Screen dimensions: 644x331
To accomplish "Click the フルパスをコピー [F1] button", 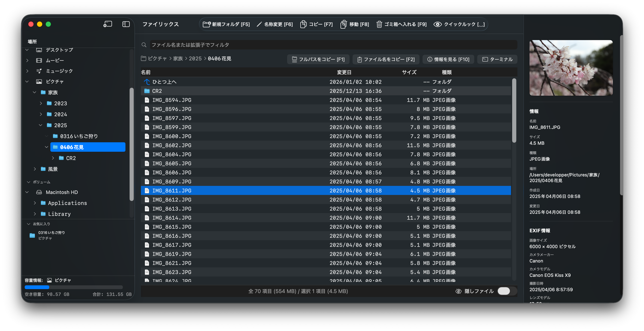I will (x=318, y=59).
